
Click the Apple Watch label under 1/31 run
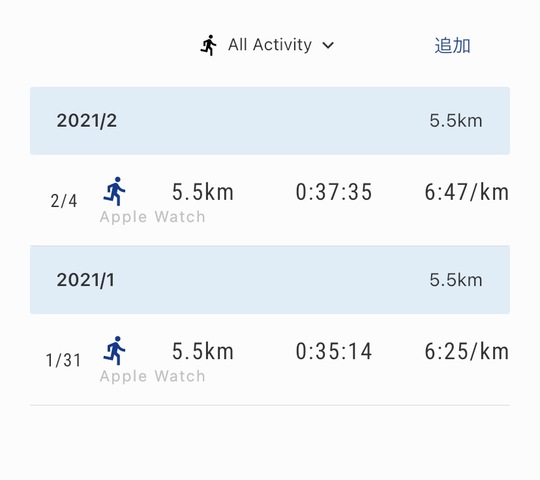(x=153, y=376)
